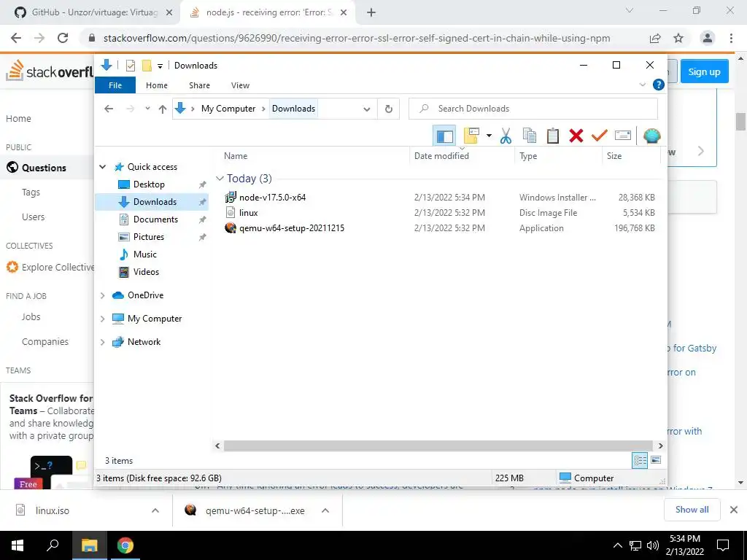The width and height of the screenshot is (747, 560).
Task: Click the red X Delete icon
Action: (x=576, y=136)
